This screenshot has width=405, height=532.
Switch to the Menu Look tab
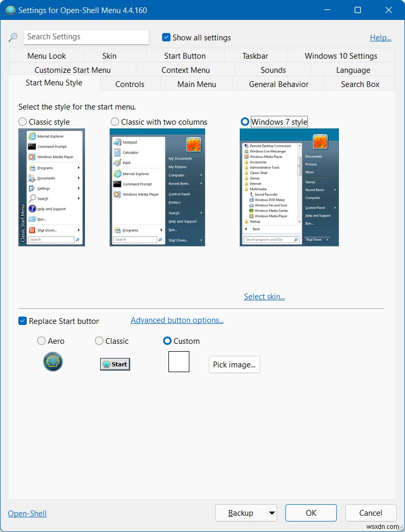pyautogui.click(x=47, y=56)
